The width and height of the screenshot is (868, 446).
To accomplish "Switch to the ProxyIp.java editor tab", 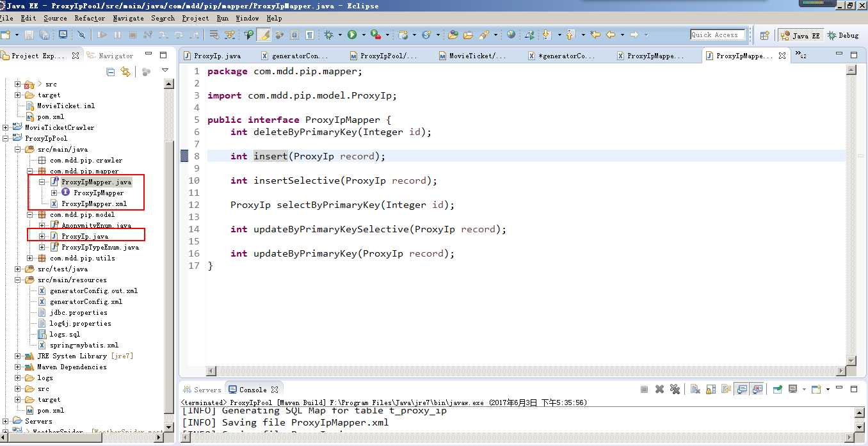I will click(x=211, y=56).
